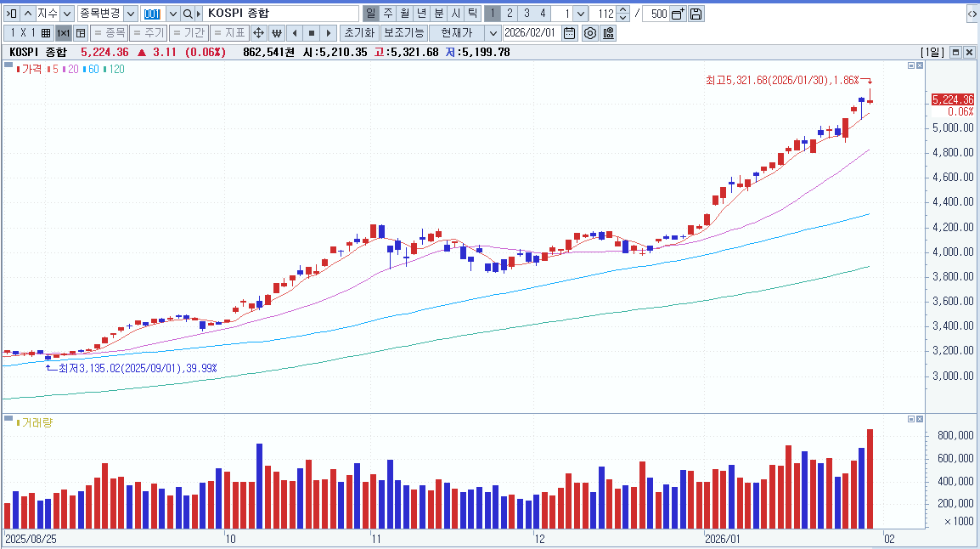This screenshot has width=980, height=549.
Task: Close the price panel using its small X
Action: (920, 65)
